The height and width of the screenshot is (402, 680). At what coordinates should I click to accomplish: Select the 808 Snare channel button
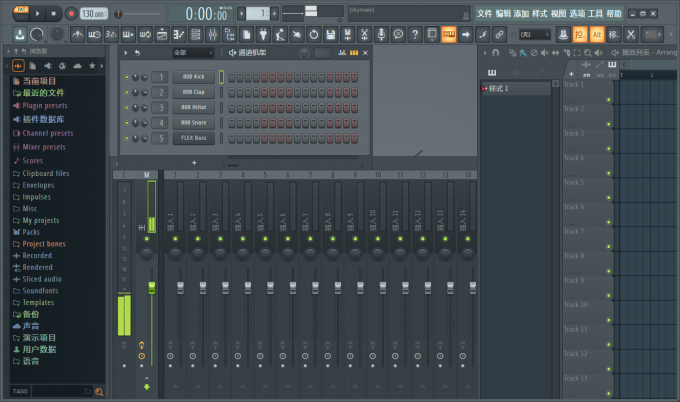(x=193, y=123)
